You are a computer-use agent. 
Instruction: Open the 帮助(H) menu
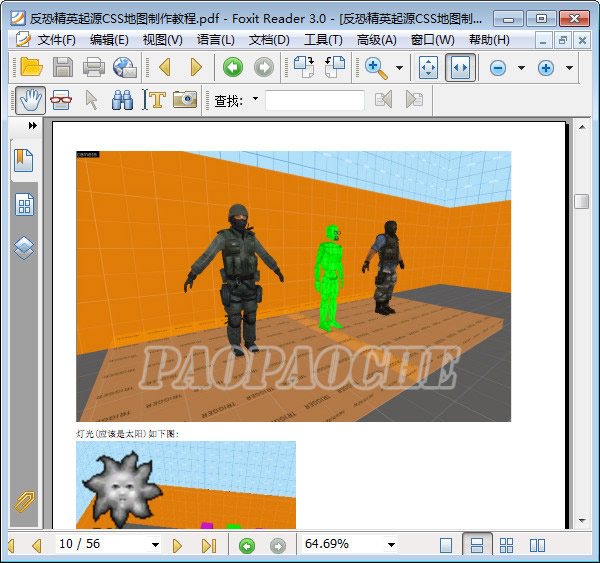pos(489,40)
